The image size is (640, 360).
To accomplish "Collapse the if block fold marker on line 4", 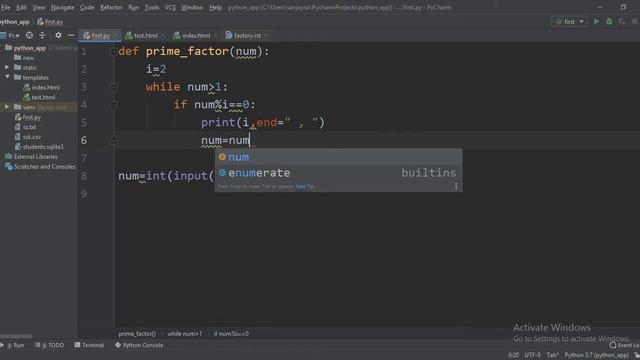I will [x=113, y=105].
